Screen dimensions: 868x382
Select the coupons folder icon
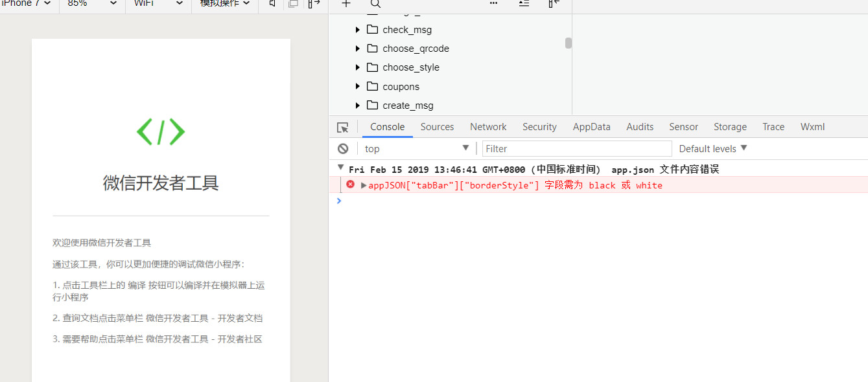coord(372,86)
